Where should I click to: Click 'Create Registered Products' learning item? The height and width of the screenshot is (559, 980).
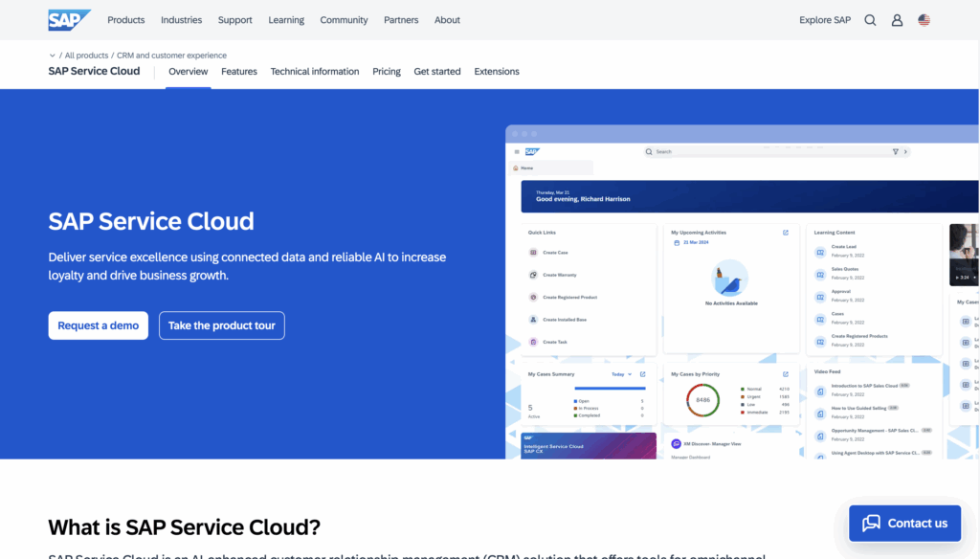coord(859,336)
